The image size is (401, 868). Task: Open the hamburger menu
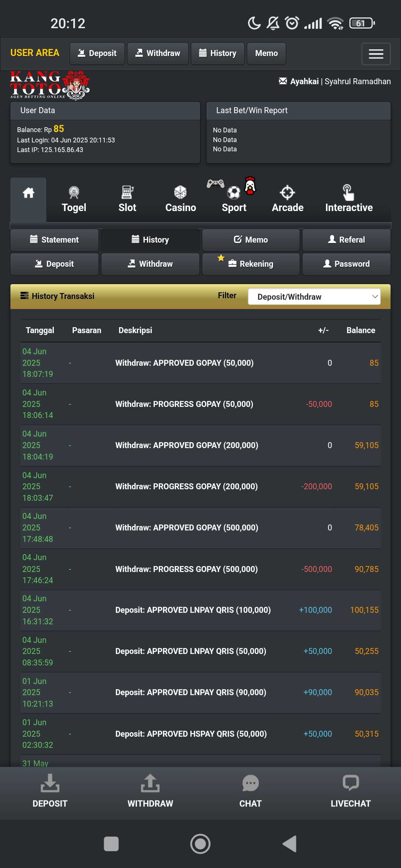point(376,54)
